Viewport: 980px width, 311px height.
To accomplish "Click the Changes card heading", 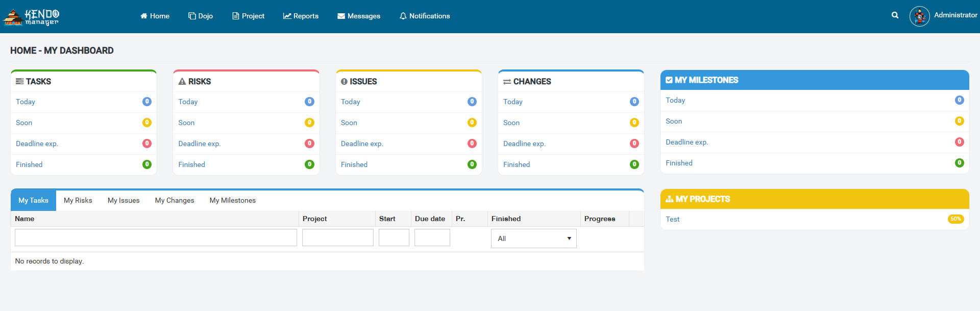I will (x=527, y=81).
